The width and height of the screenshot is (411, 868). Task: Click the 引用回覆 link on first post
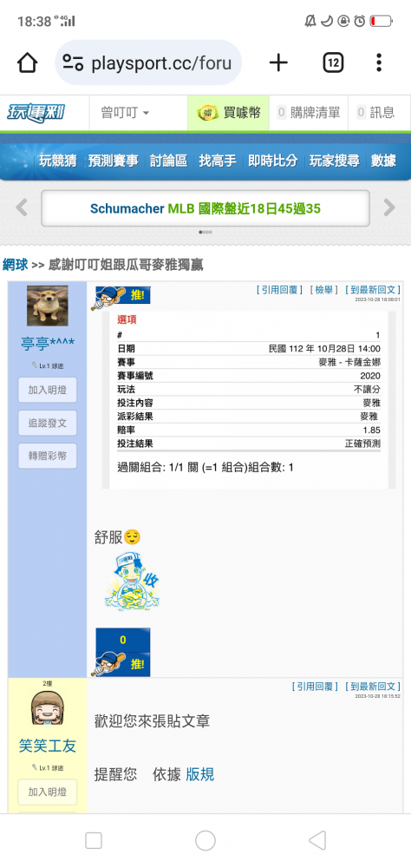click(x=279, y=290)
